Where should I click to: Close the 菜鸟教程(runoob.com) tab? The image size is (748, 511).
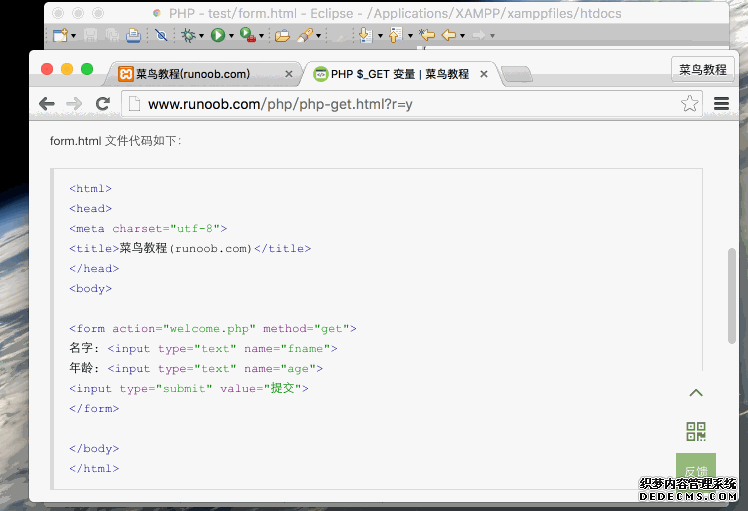290,74
